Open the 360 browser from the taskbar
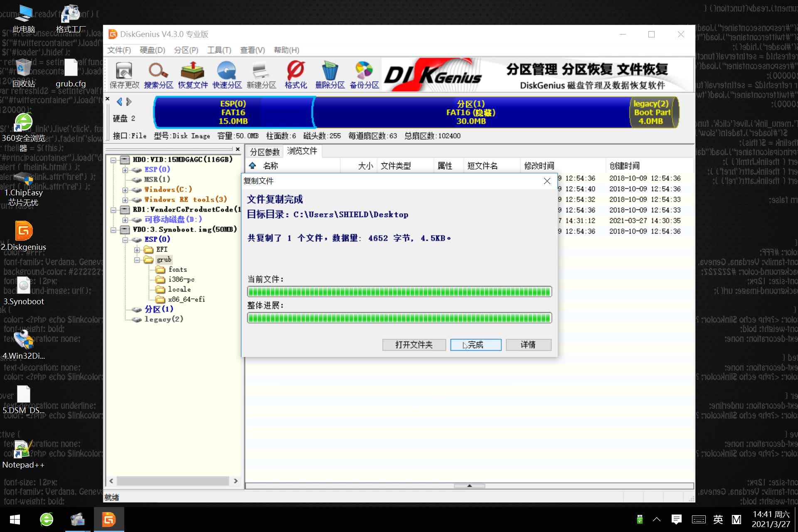Viewport: 798px width, 532px height. pos(47,520)
